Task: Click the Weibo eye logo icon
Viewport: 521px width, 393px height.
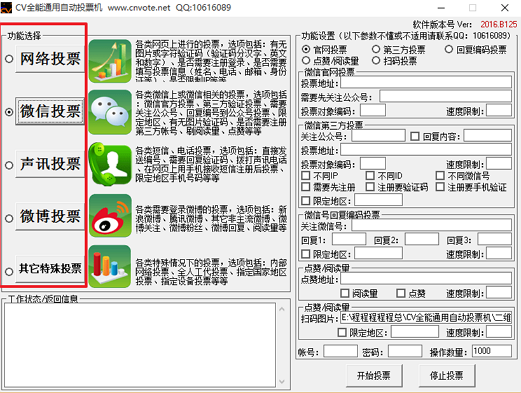Action: (x=110, y=216)
